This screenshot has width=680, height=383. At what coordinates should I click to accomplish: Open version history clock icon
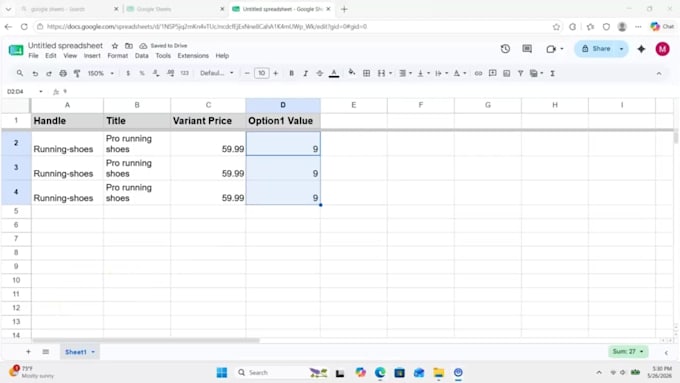pos(505,49)
